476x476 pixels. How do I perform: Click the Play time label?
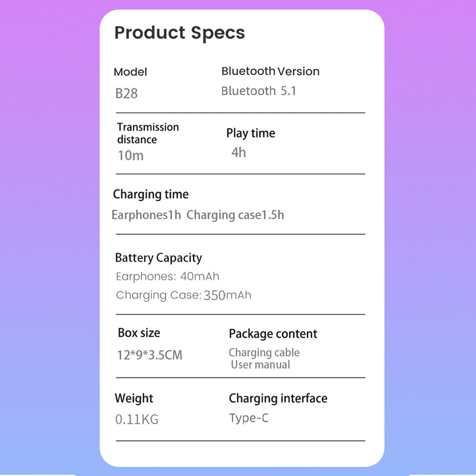point(250,133)
